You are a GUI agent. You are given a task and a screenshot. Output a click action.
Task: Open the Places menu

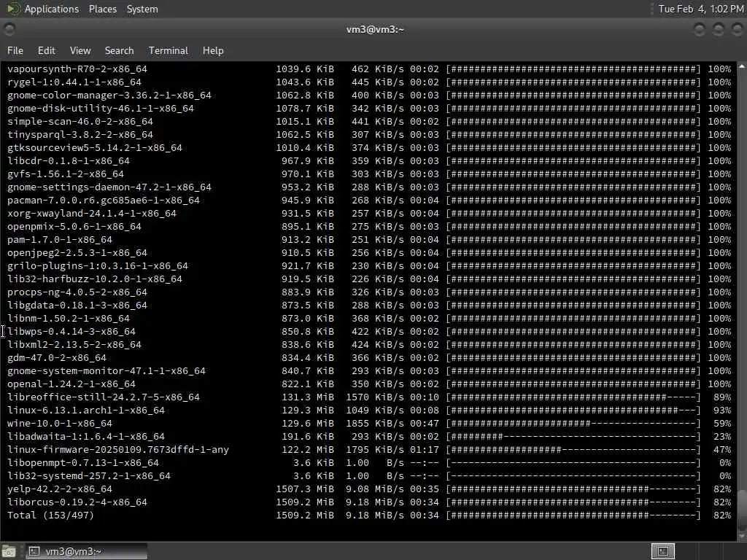(102, 9)
